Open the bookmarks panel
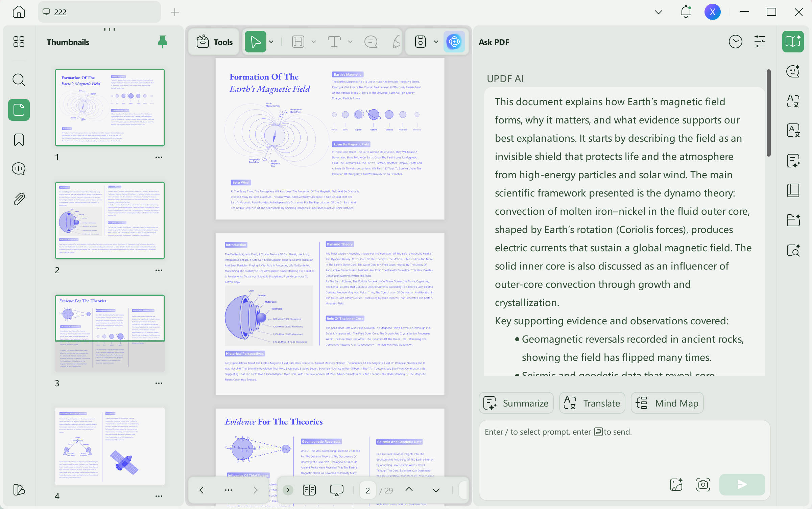 [19, 139]
